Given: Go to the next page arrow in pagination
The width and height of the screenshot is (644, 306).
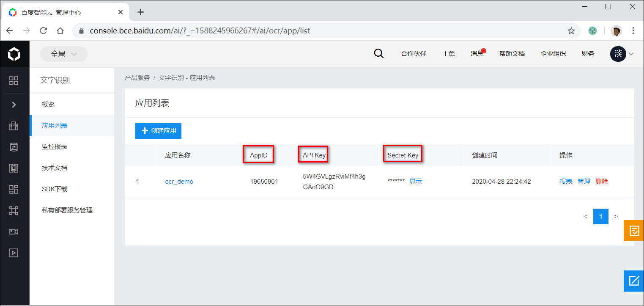Looking at the screenshot, I should pyautogui.click(x=616, y=217).
